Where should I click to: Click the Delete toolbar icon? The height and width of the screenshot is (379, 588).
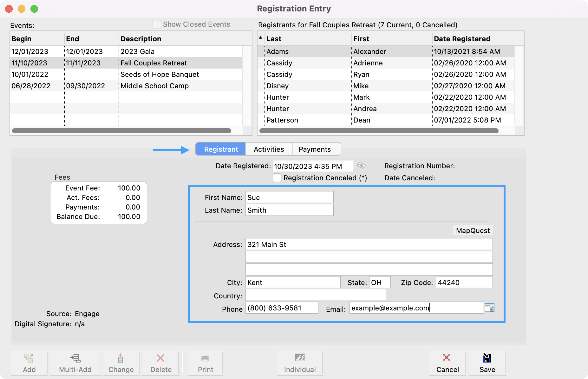161,358
